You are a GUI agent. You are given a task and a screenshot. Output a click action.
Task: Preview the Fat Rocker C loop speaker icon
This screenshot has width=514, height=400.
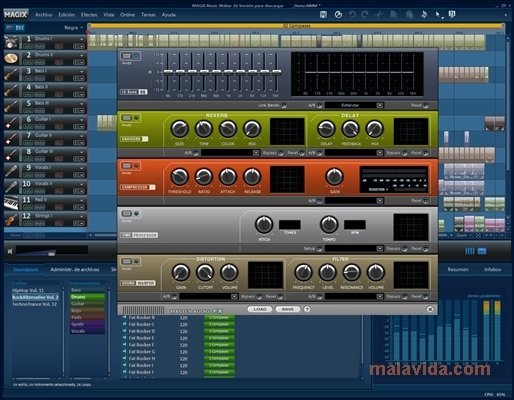coord(124,324)
